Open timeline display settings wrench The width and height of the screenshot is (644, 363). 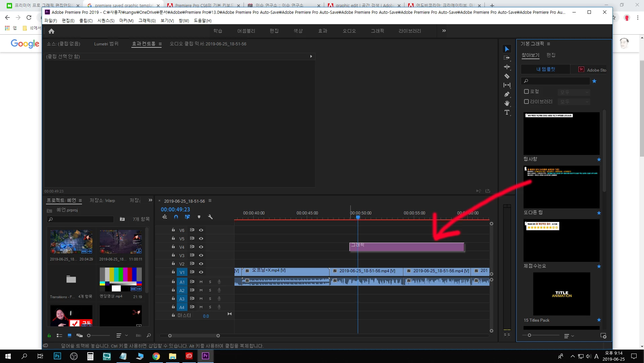pyautogui.click(x=210, y=217)
